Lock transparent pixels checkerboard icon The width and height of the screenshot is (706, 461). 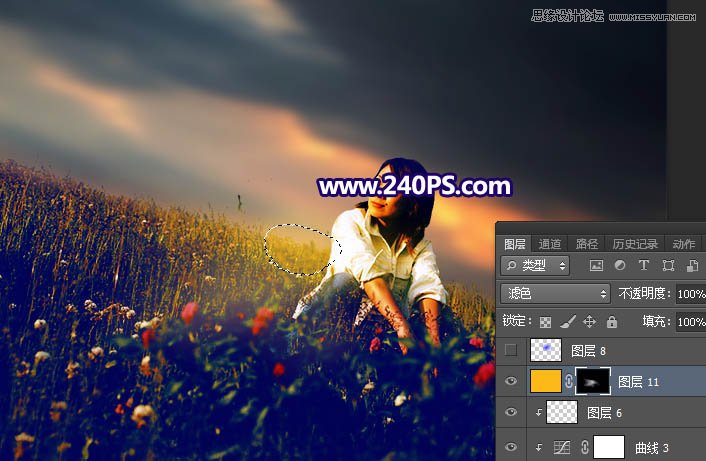545,322
